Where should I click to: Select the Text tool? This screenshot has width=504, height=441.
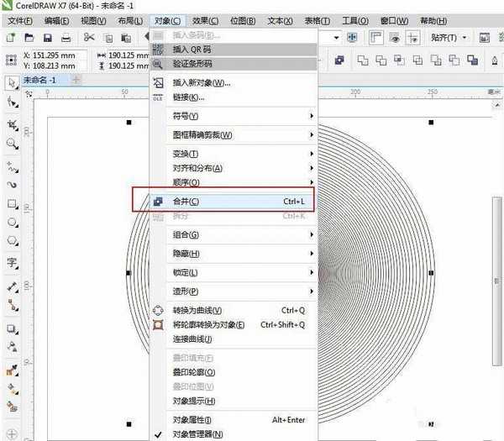pyautogui.click(x=12, y=263)
